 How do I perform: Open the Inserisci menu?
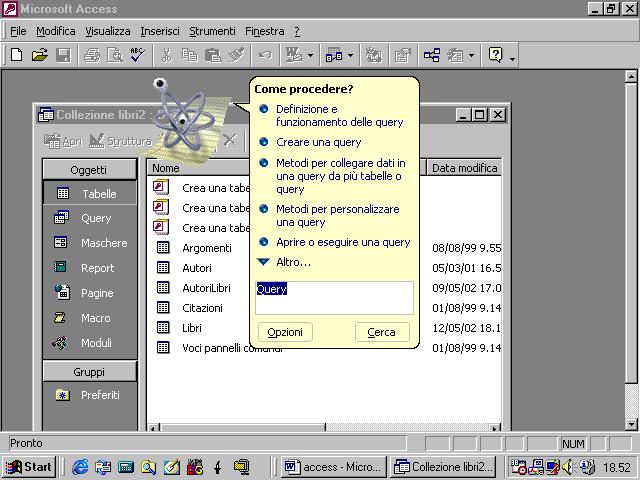[x=160, y=31]
